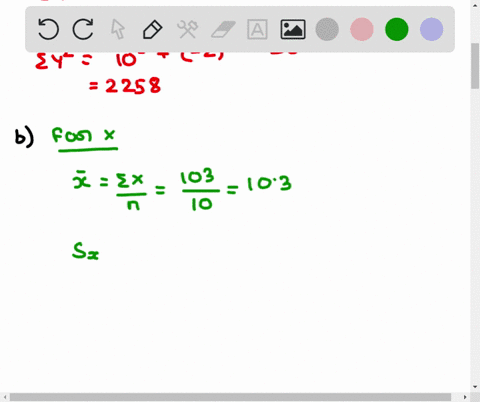This screenshot has width=480, height=402.
Task: Activate the text box tool
Action: pyautogui.click(x=257, y=29)
